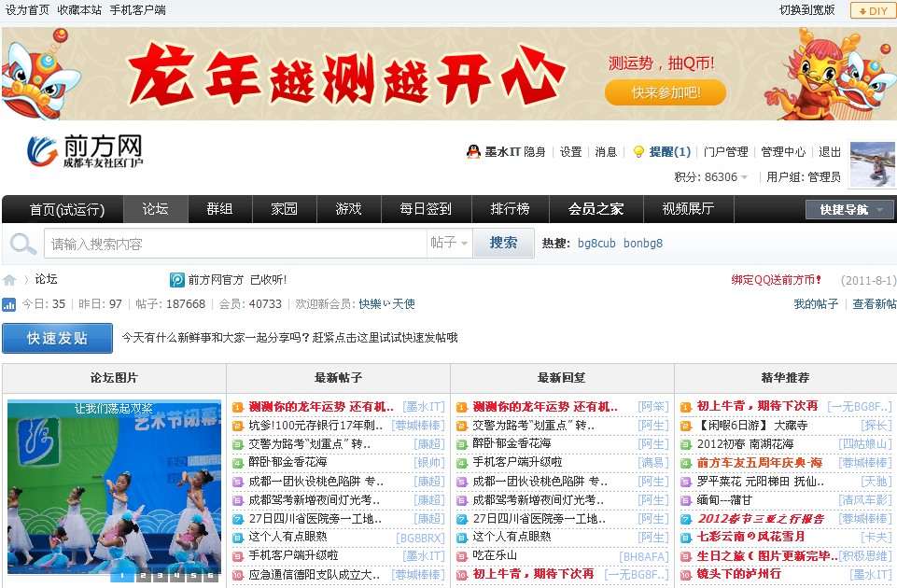
Task: Open 我的帖子 link
Action: click(x=816, y=304)
